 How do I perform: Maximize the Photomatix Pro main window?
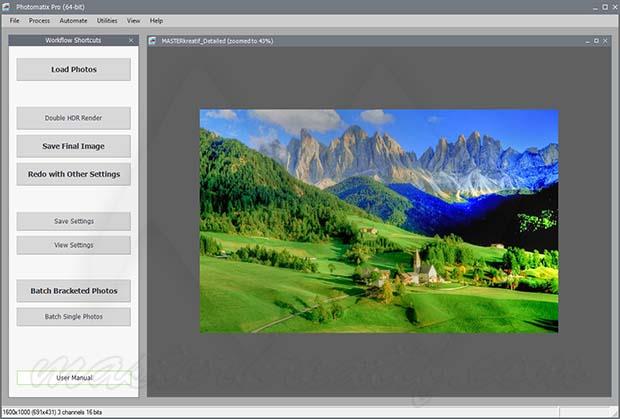(x=605, y=7)
